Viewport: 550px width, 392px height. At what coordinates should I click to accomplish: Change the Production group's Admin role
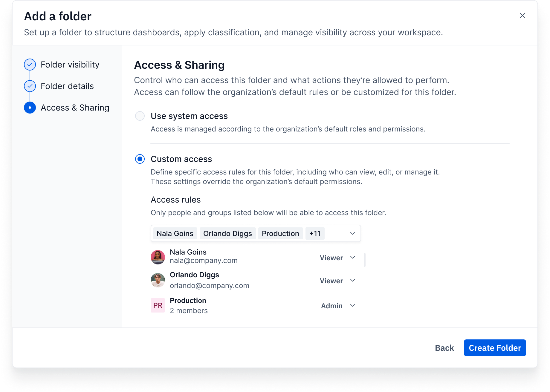click(338, 306)
